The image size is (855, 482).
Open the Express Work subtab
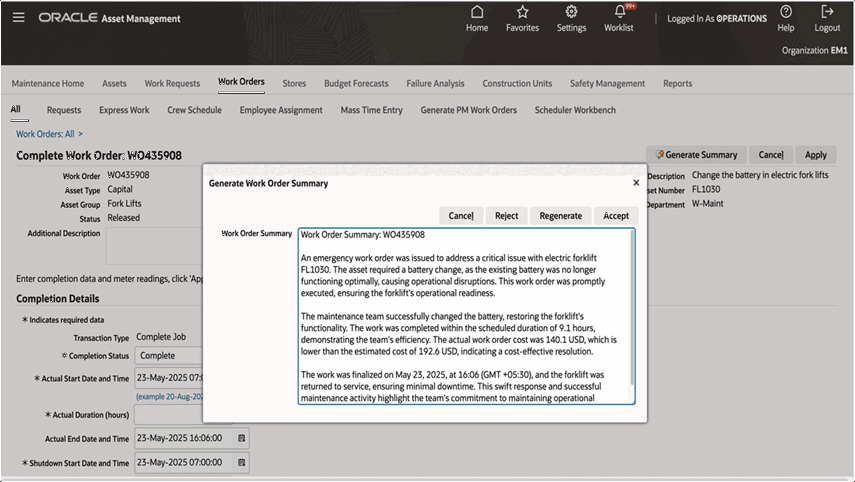click(x=124, y=110)
